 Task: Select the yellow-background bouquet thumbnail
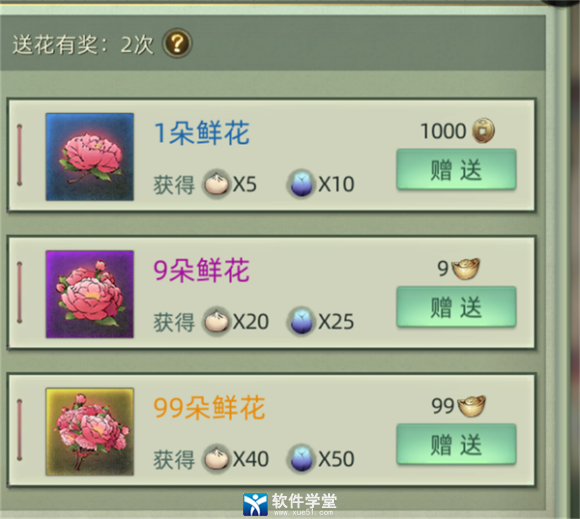point(90,432)
